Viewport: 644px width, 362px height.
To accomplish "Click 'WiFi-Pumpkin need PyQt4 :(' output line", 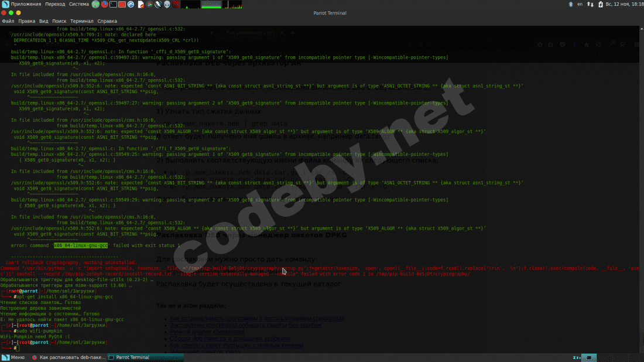I will point(35,337).
